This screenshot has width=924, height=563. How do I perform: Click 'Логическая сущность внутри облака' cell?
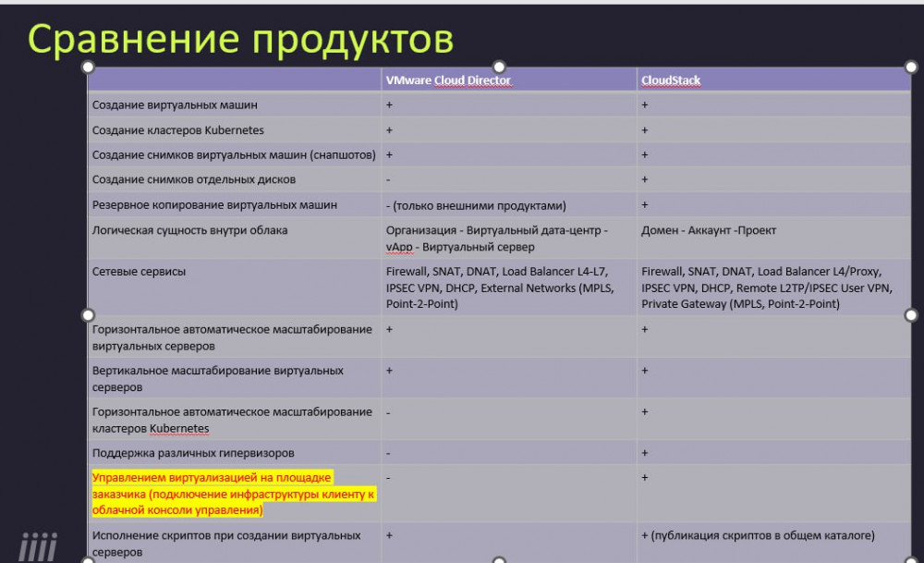pos(234,239)
